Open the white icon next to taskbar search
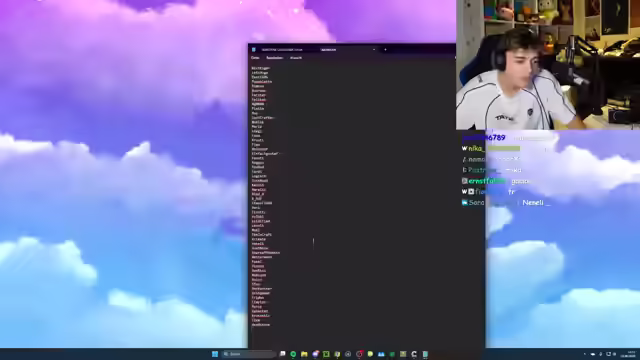The height and width of the screenshot is (360, 640). point(282,354)
